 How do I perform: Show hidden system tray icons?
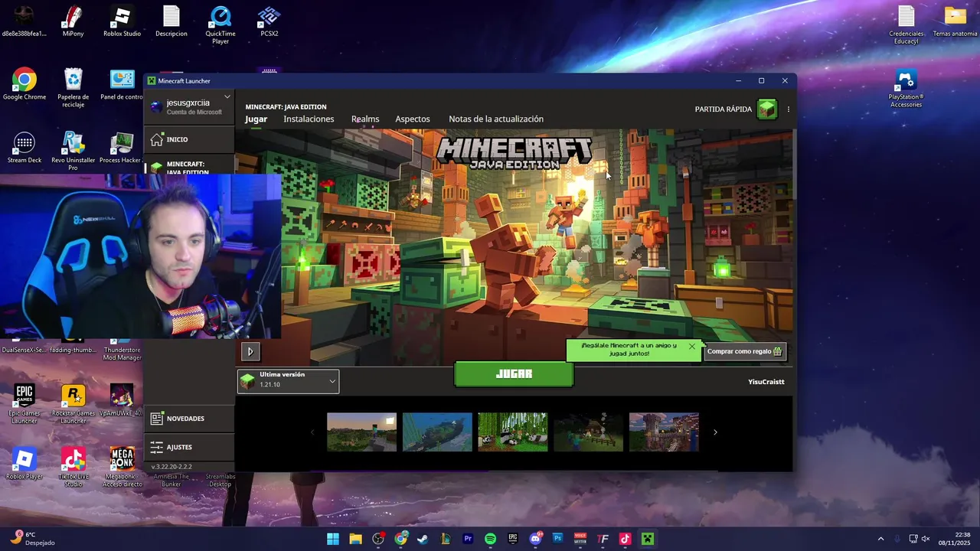[x=880, y=539]
